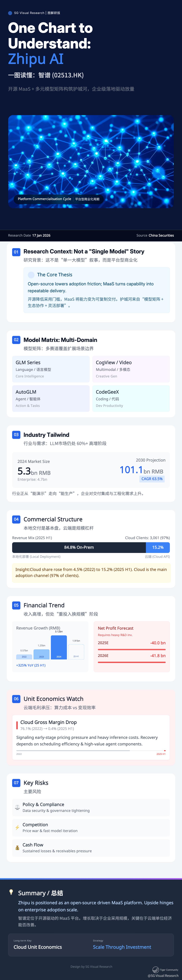Click the 101.1bn RMB projection figure
Viewport: 182px width, 980px height.
[141, 470]
